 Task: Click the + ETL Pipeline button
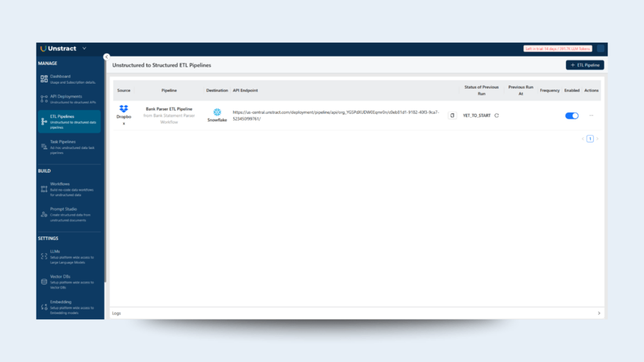[585, 65]
